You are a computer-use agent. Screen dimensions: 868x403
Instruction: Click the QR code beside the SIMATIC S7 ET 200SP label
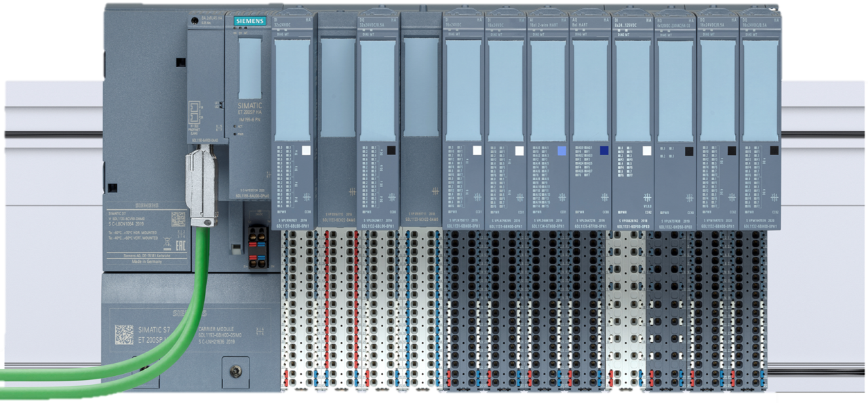point(123,334)
